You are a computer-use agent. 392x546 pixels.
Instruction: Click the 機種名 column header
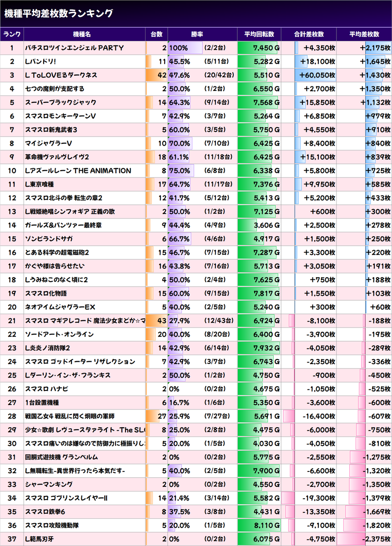coord(82,34)
